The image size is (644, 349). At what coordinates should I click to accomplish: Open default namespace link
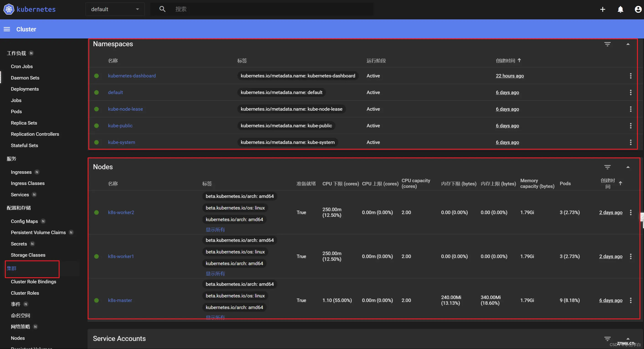[x=115, y=92]
